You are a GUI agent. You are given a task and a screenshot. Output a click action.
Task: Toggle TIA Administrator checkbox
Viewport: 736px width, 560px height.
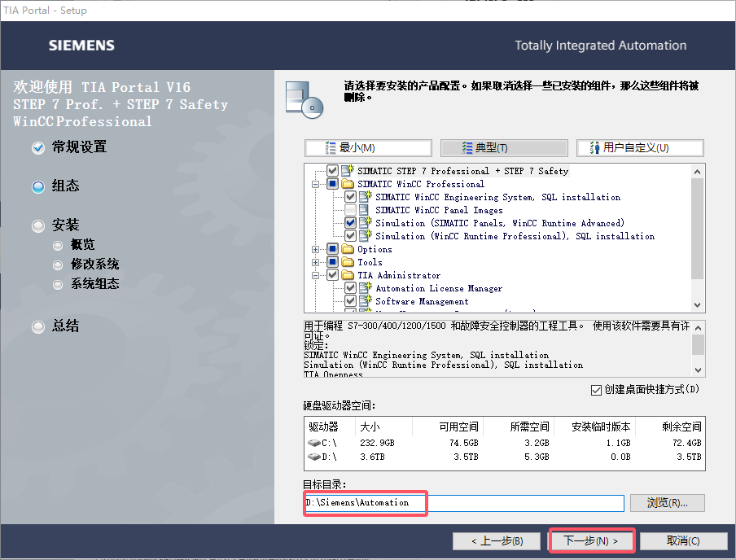click(332, 275)
